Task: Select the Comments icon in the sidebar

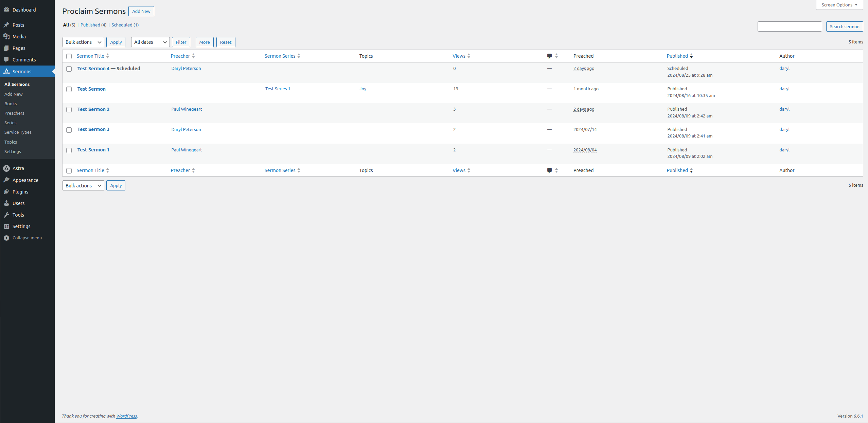Action: click(7, 59)
